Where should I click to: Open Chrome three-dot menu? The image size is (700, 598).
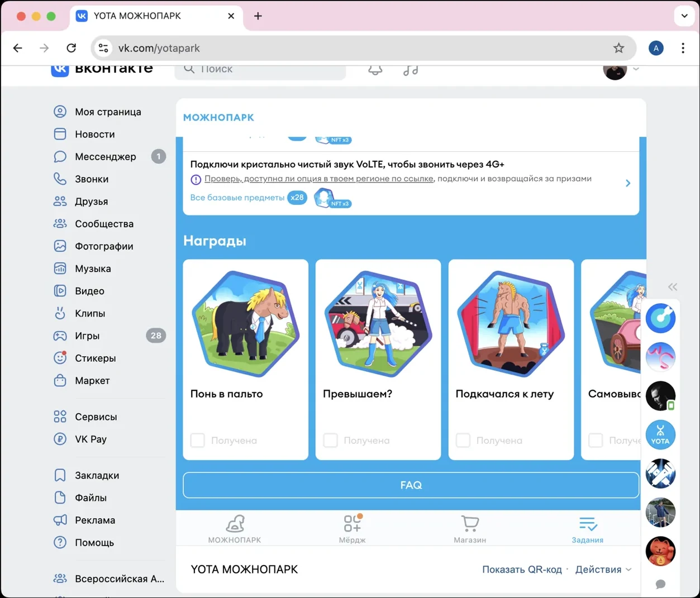683,48
